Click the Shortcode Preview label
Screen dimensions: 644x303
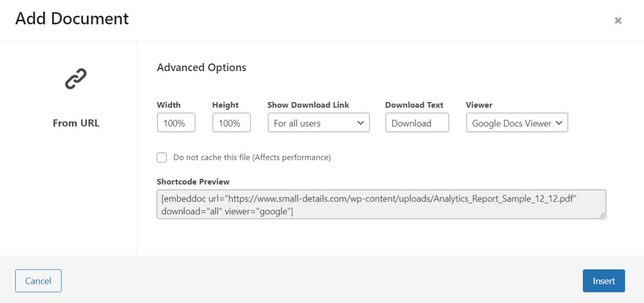tap(193, 182)
